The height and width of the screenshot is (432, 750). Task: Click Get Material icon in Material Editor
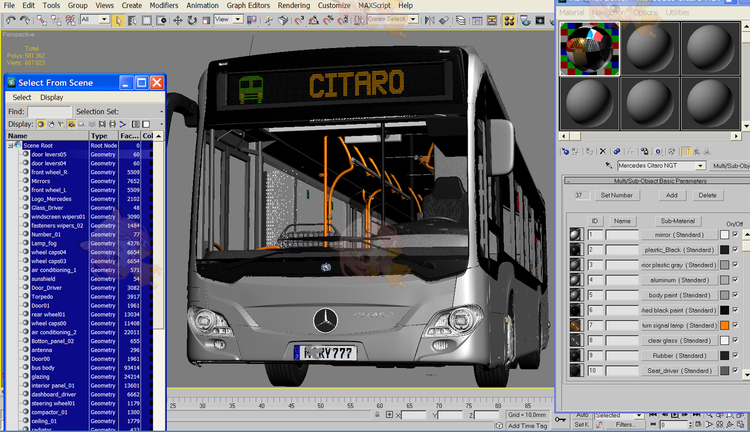pyautogui.click(x=565, y=151)
